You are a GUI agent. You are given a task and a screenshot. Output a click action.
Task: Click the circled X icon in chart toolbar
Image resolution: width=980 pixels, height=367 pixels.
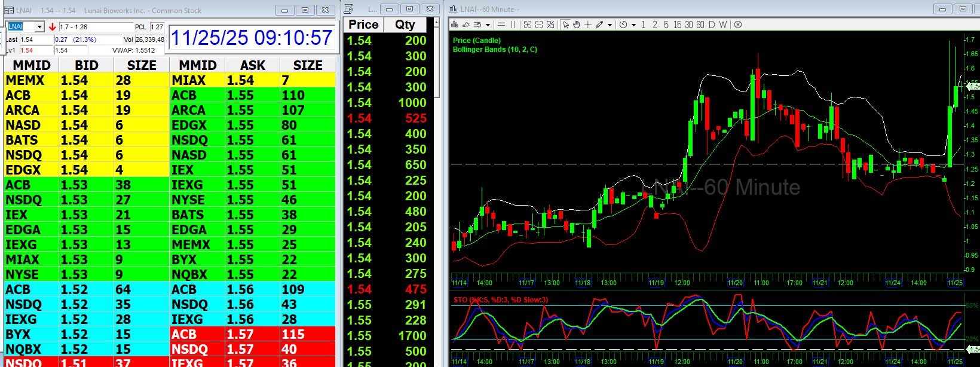[738, 25]
